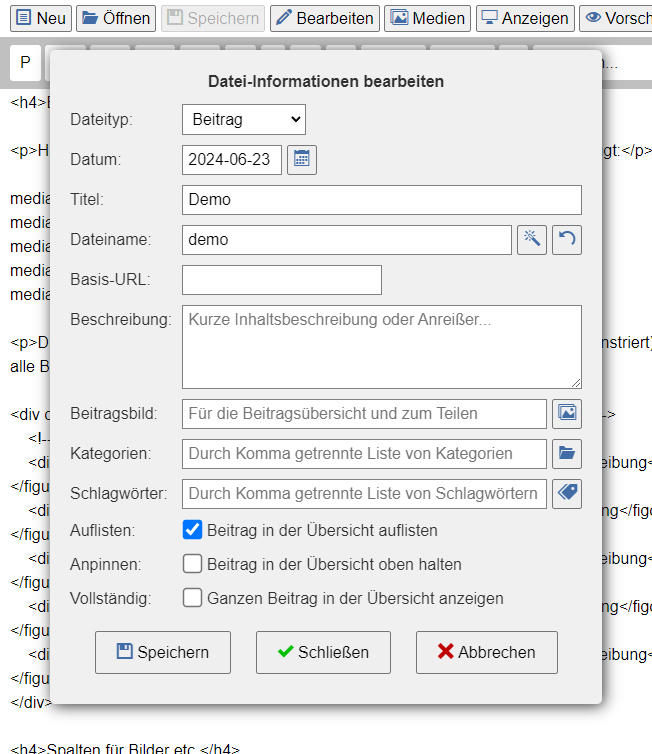Click into the Titel input field
The height and width of the screenshot is (754, 652).
381,200
